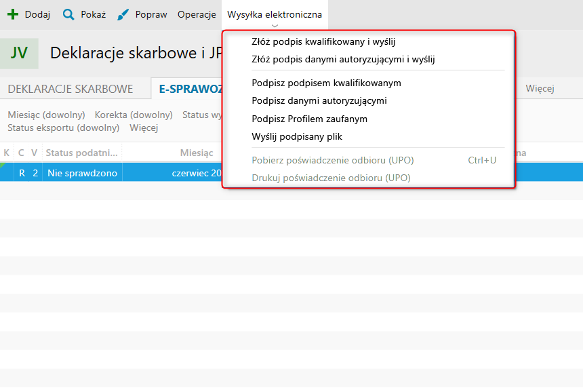Click Drukuj poświadczenie odbioru (UPO)
583x392 pixels.
click(331, 178)
